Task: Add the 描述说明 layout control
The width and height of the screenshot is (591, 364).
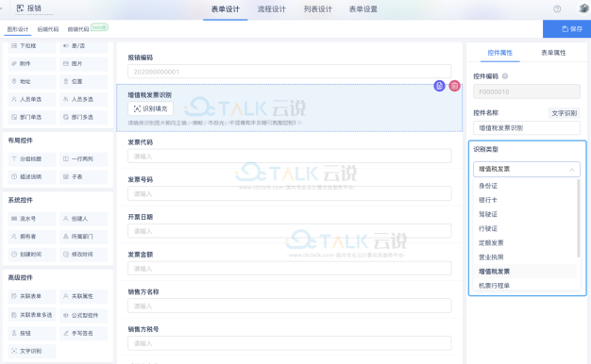Action: pos(32,176)
